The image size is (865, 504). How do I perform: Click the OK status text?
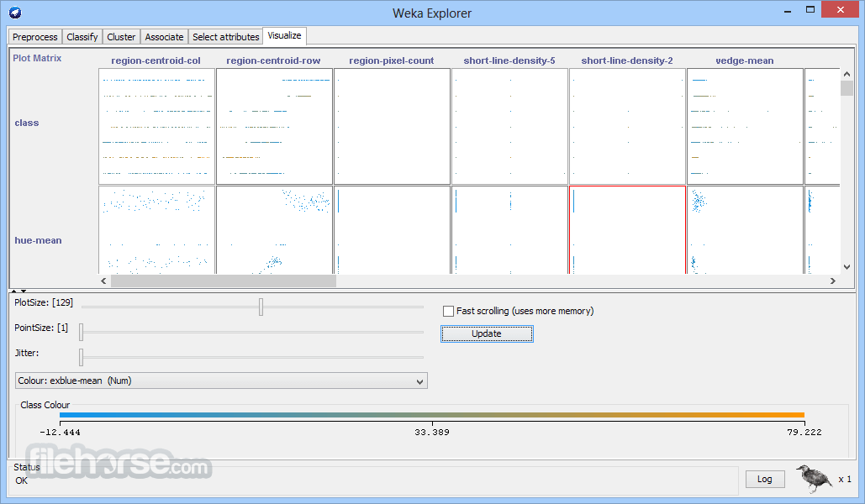tap(22, 480)
